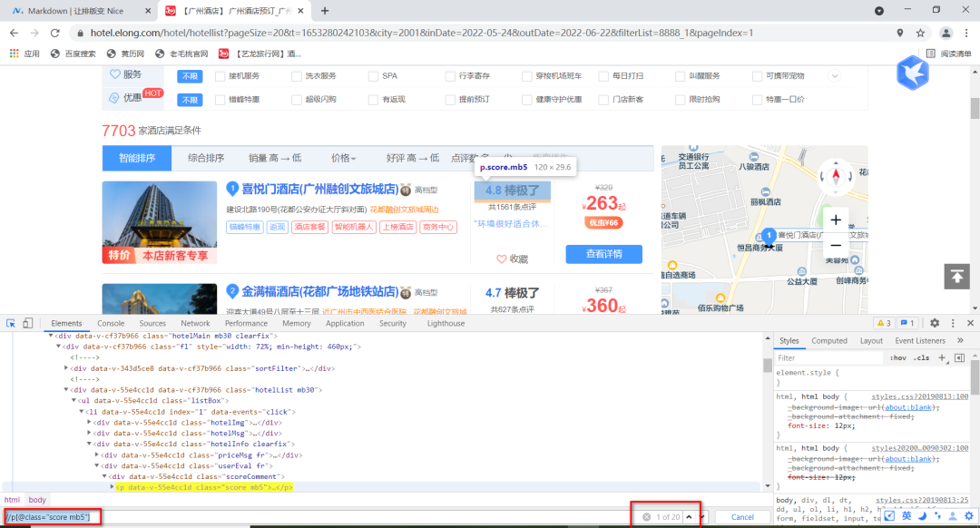Click the messages count badge in DevTools
This screenshot has height=528, width=980.
pyautogui.click(x=906, y=323)
